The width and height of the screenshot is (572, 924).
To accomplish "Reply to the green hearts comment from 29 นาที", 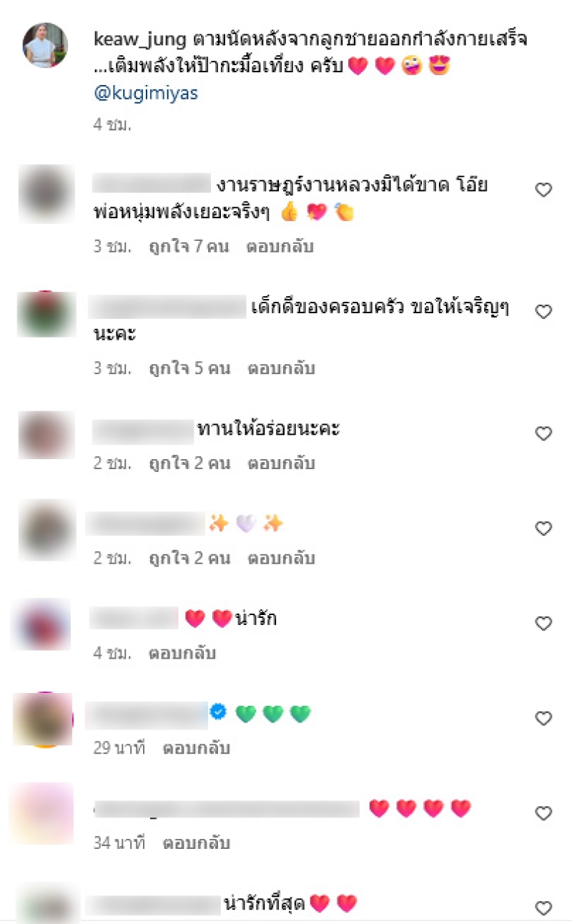I will [x=196, y=748].
